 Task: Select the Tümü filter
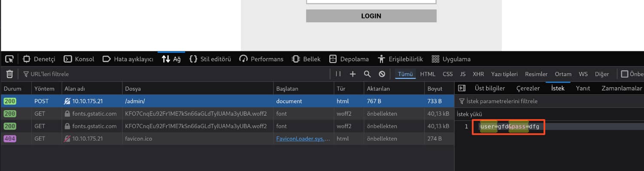[405, 74]
